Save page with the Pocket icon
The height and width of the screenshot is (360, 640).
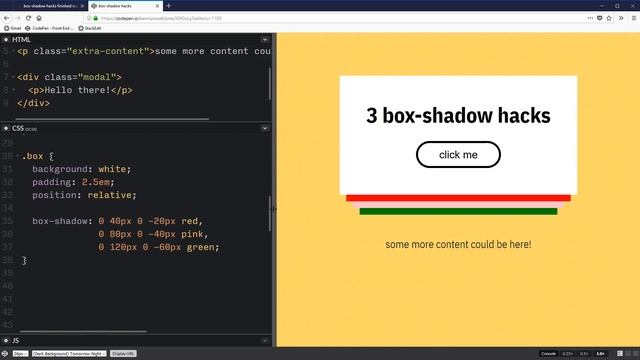tap(600, 18)
